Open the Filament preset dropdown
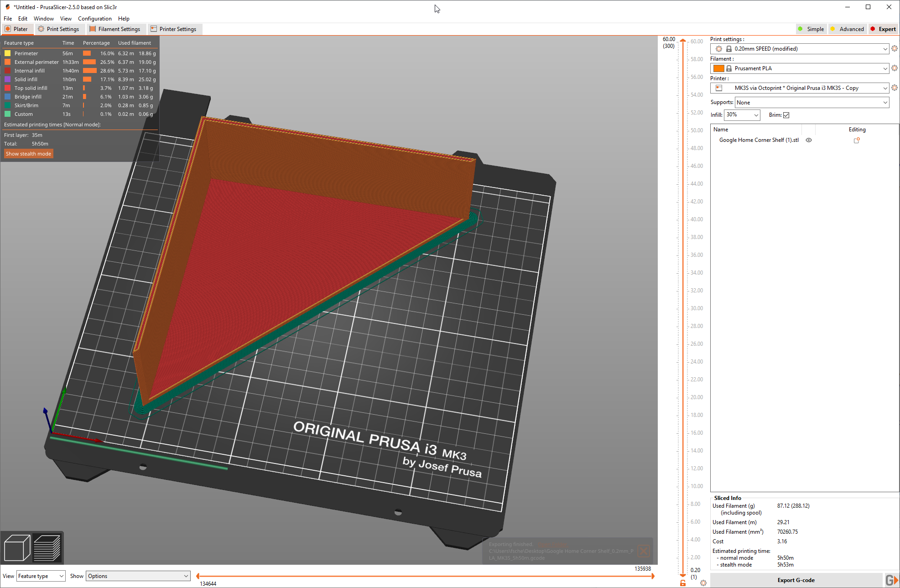The height and width of the screenshot is (588, 900). (x=800, y=68)
